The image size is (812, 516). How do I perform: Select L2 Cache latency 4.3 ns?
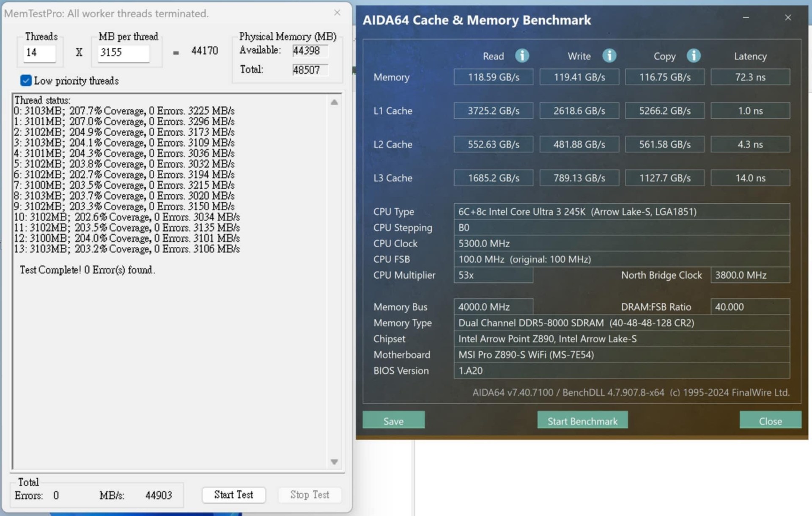tap(750, 144)
